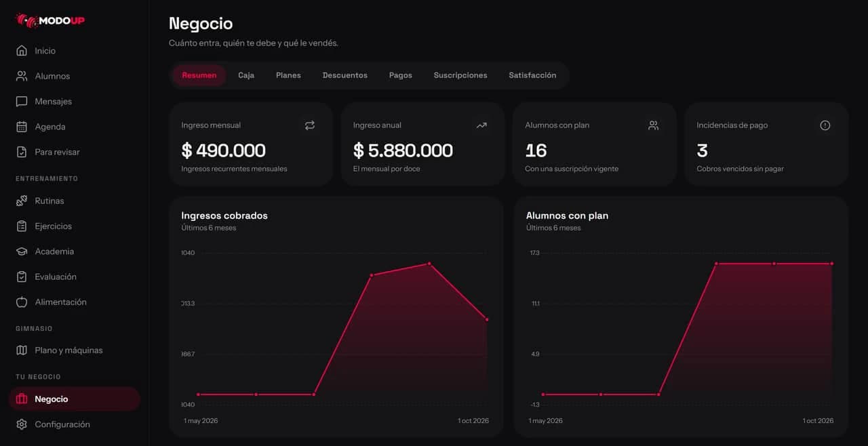Go to the Descuentos tab

pos(345,75)
